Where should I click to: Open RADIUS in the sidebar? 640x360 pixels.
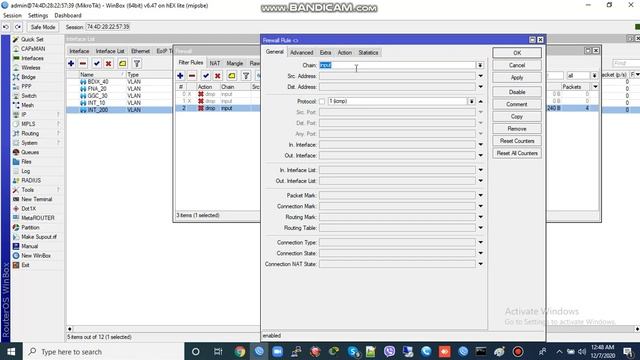[31, 180]
